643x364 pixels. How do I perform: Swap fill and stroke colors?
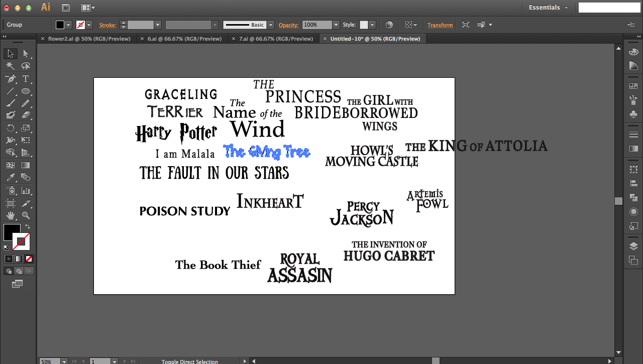point(28,227)
